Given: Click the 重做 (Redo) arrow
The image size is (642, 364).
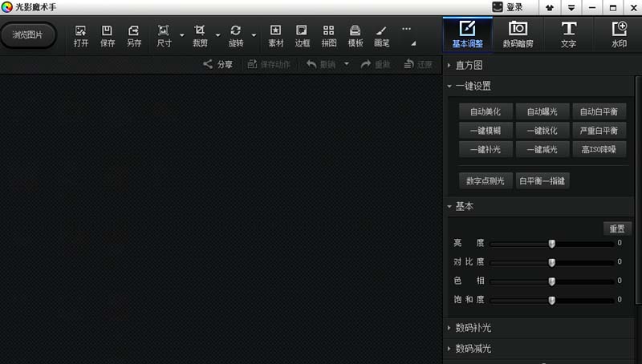Looking at the screenshot, I should pos(366,64).
